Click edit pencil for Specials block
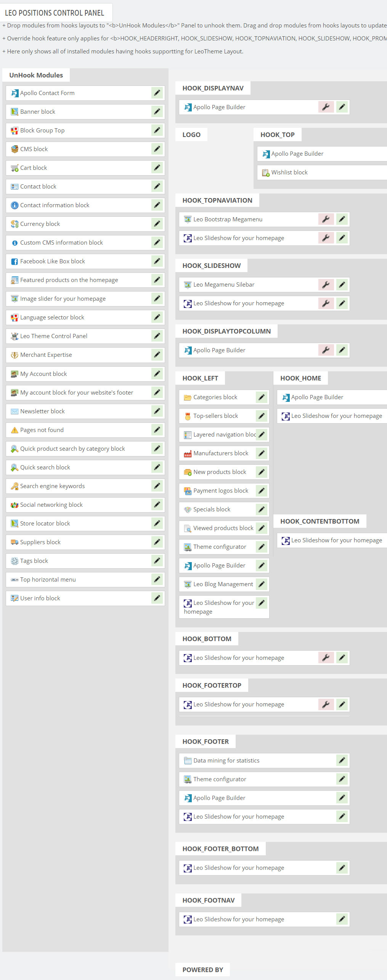The height and width of the screenshot is (980, 387). pos(261,509)
